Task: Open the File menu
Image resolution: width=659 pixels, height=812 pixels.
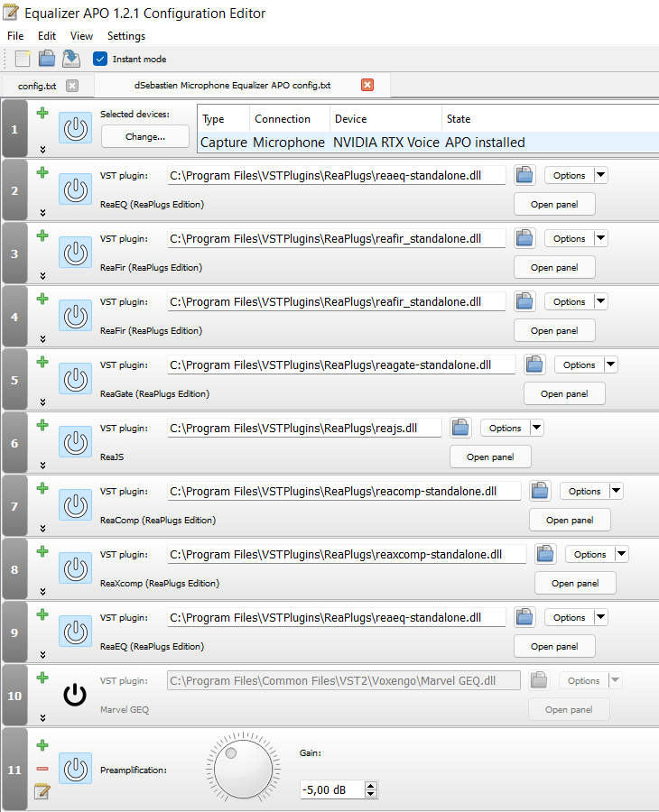Action: [x=15, y=36]
